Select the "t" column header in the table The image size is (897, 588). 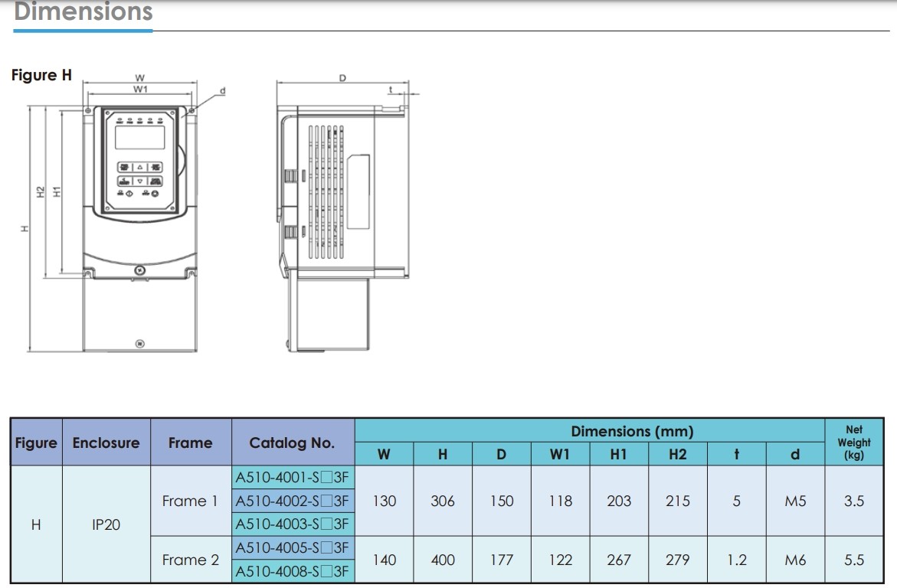pyautogui.click(x=737, y=454)
